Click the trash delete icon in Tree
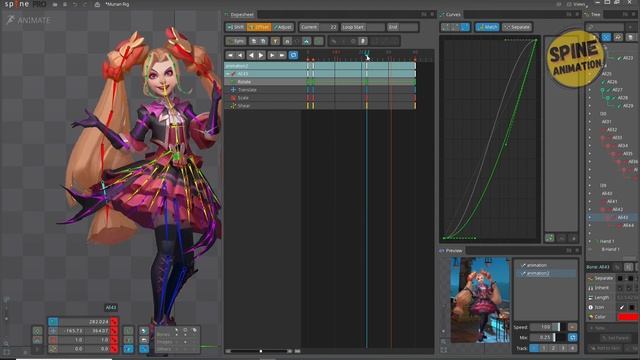This screenshot has width=640, height=360. coord(631,37)
